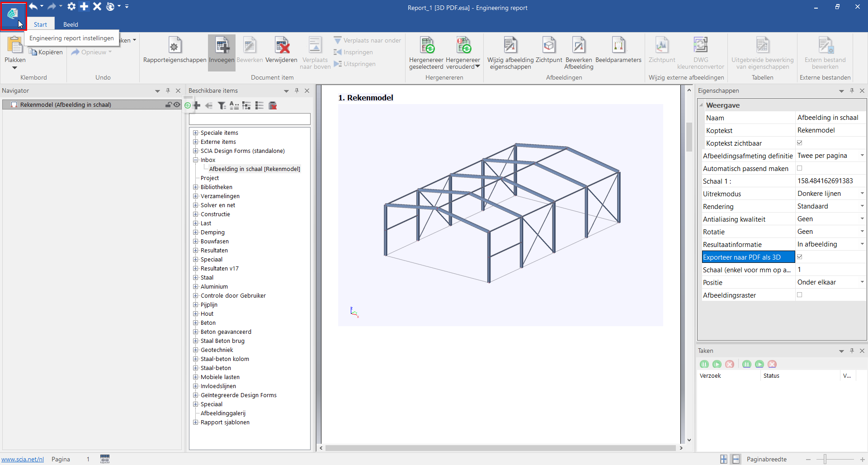This screenshot has height=465, width=868.
Task: Click the zoom slider in status bar
Action: coord(825,459)
